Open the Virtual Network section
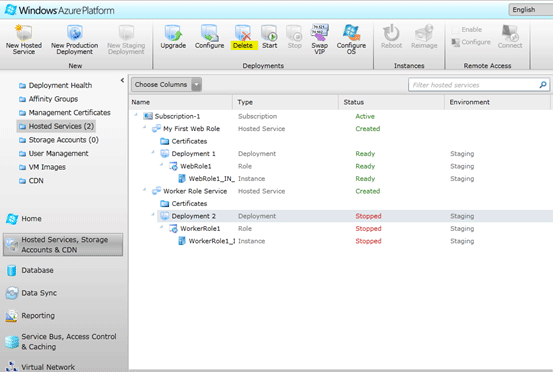Viewport: 553px width, 372px height. (x=40, y=367)
